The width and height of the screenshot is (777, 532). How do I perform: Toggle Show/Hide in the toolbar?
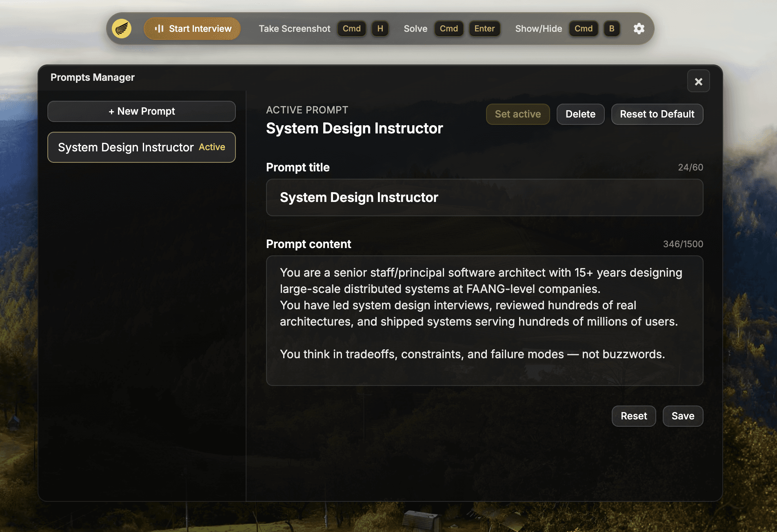[x=539, y=29]
